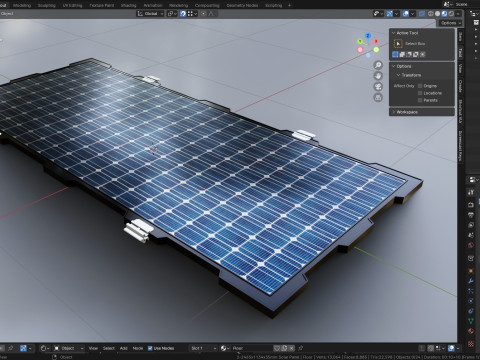The height and width of the screenshot is (360, 480).
Task: Switch to the Shading workspace tab
Action: click(128, 5)
